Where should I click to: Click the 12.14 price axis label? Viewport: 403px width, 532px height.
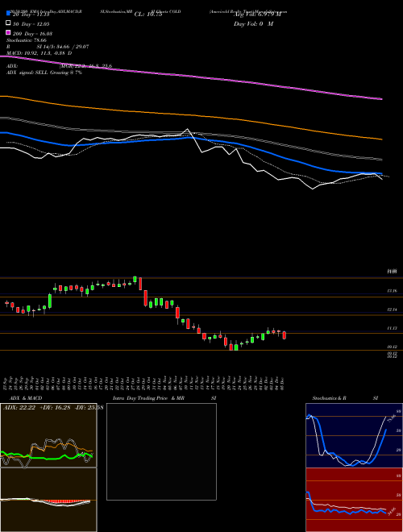(393, 310)
